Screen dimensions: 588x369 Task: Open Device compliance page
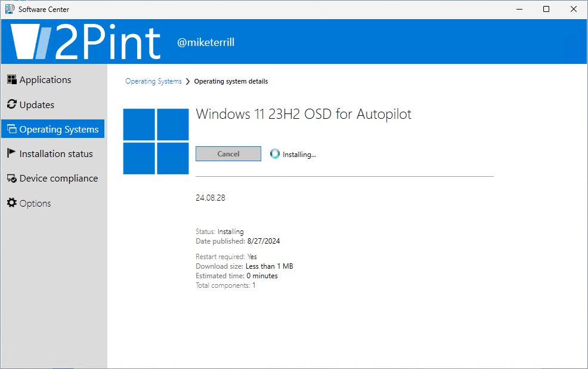pos(52,179)
